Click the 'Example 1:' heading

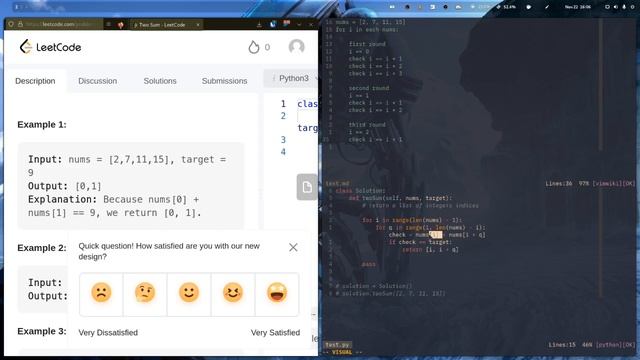coord(42,124)
